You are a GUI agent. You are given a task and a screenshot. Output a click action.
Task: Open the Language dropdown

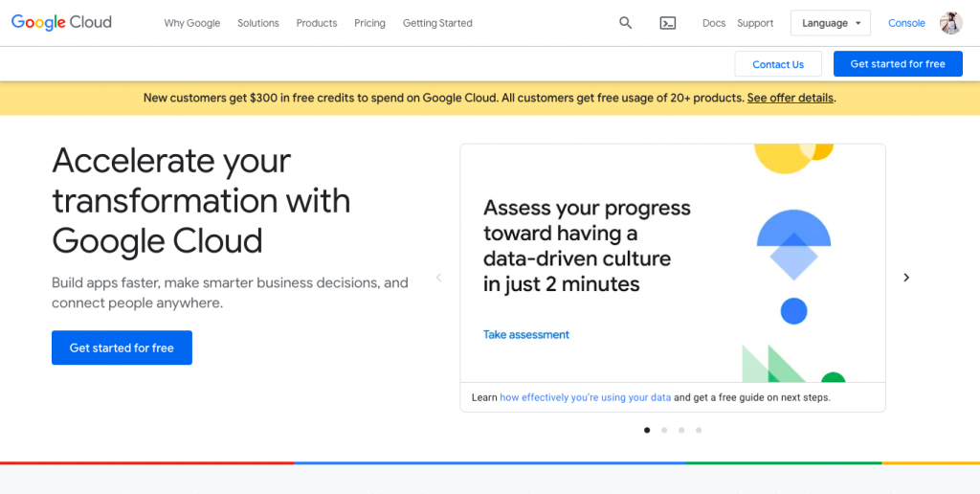(831, 23)
